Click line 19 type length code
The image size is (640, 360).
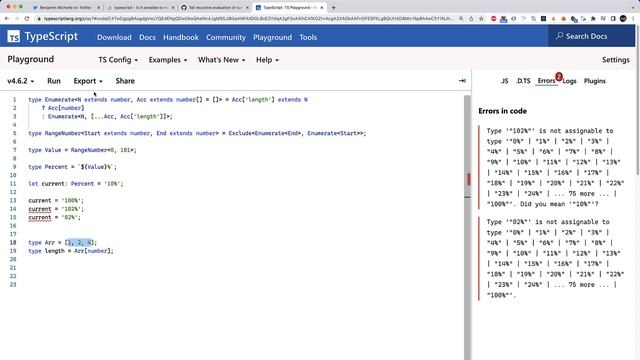point(71,251)
